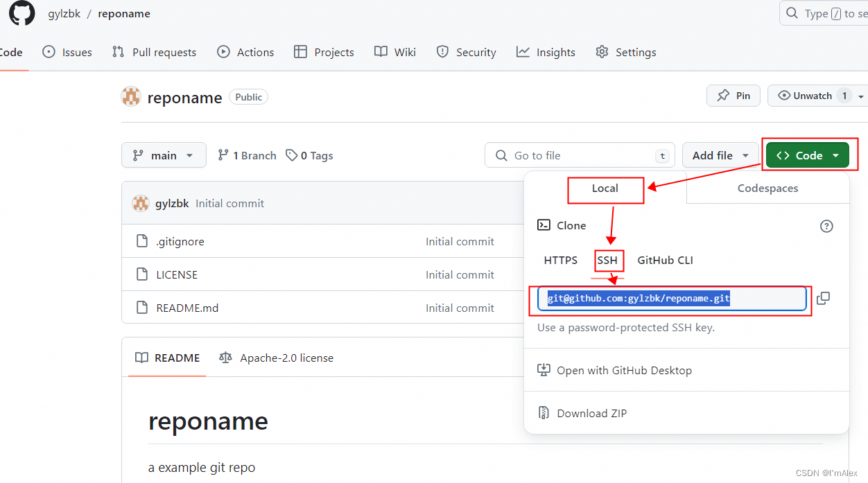Screen dimensions: 868x483
Task: Open Initial commit link on .gitignore row
Action: pos(460,241)
